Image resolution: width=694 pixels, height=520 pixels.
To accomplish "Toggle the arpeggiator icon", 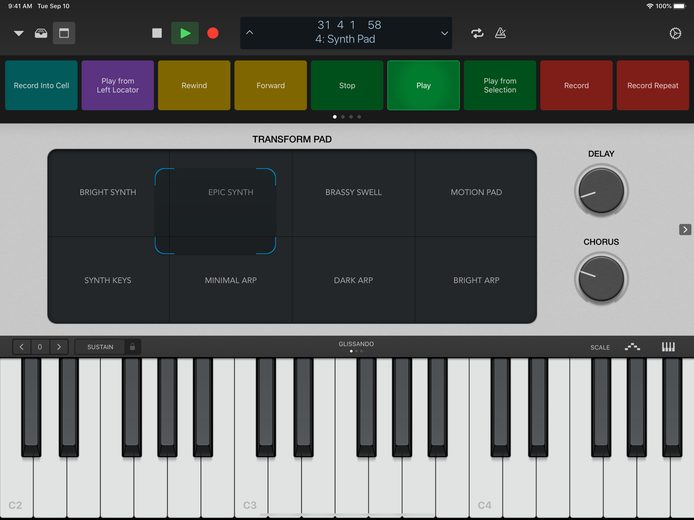I will point(632,347).
